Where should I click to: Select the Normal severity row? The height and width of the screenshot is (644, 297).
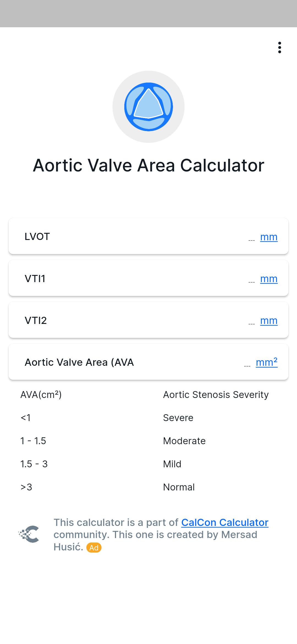tap(148, 487)
